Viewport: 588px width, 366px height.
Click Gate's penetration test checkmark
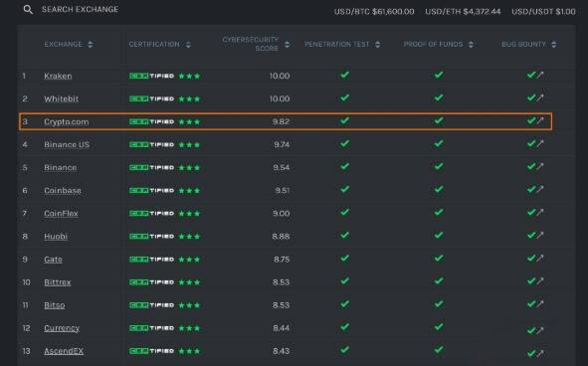pyautogui.click(x=344, y=258)
